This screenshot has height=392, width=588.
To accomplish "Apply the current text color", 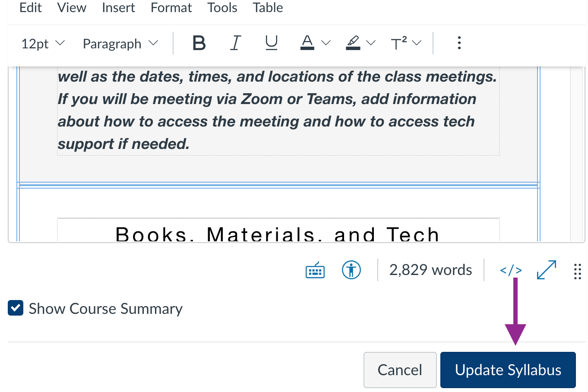I will click(307, 42).
